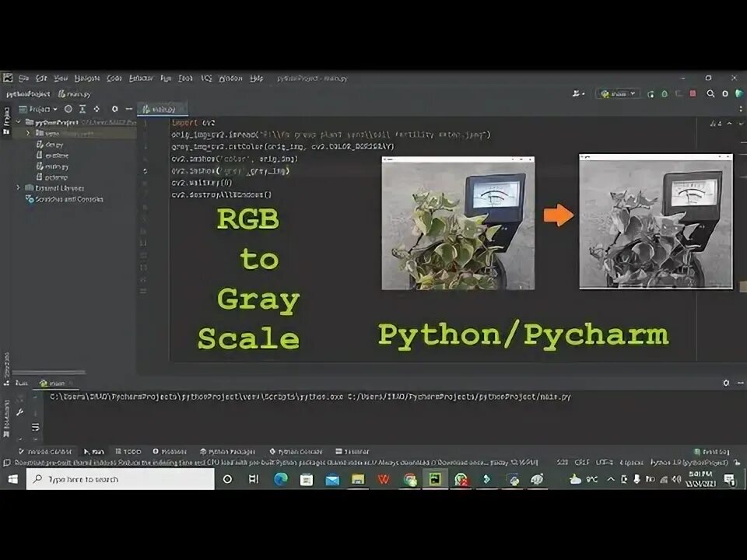Screen dimensions: 747x560
Task: Click line with cv2.waitKey in editor
Action: click(x=202, y=182)
